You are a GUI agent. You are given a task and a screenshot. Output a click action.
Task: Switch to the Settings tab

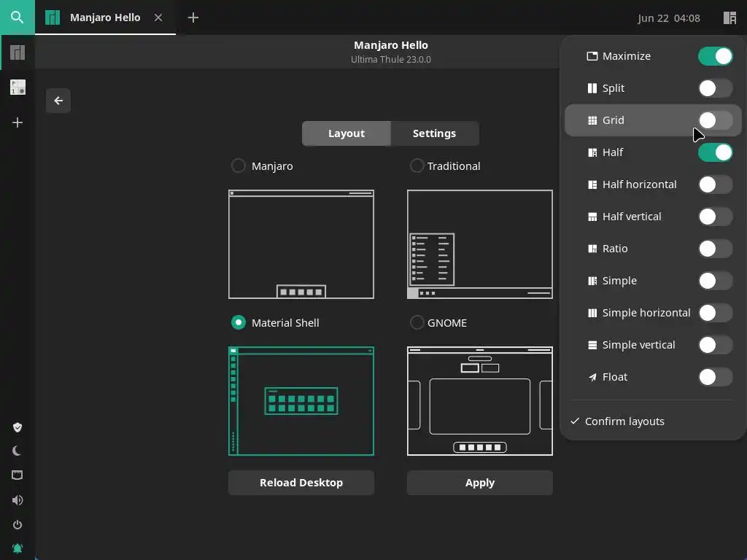click(435, 133)
